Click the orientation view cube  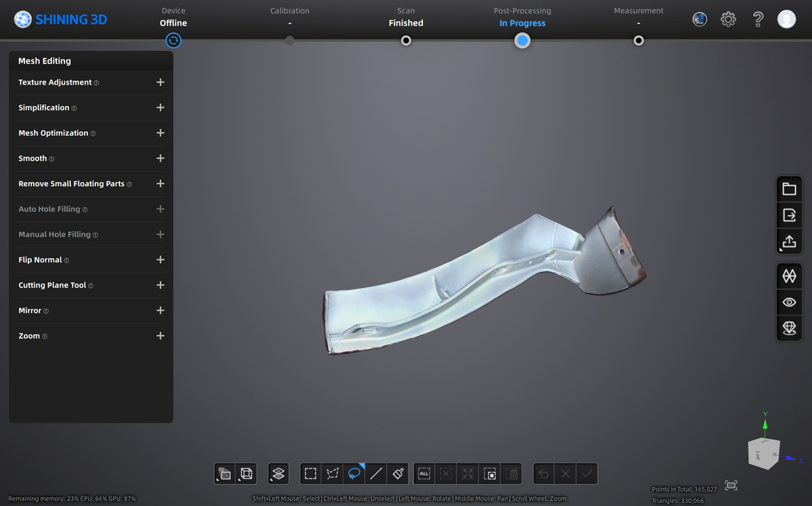(x=764, y=454)
